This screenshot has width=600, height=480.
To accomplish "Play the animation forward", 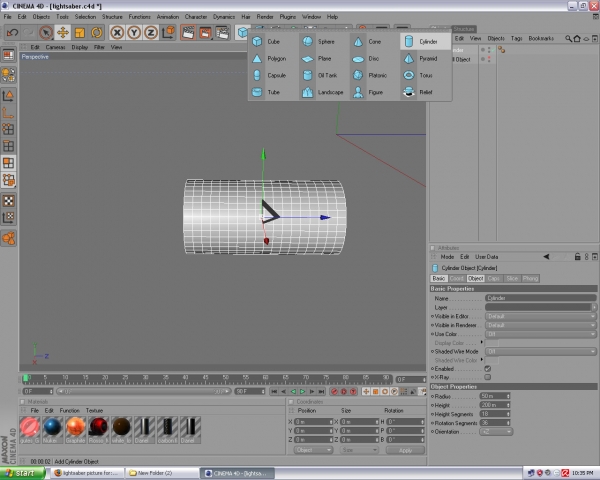I will [302, 392].
